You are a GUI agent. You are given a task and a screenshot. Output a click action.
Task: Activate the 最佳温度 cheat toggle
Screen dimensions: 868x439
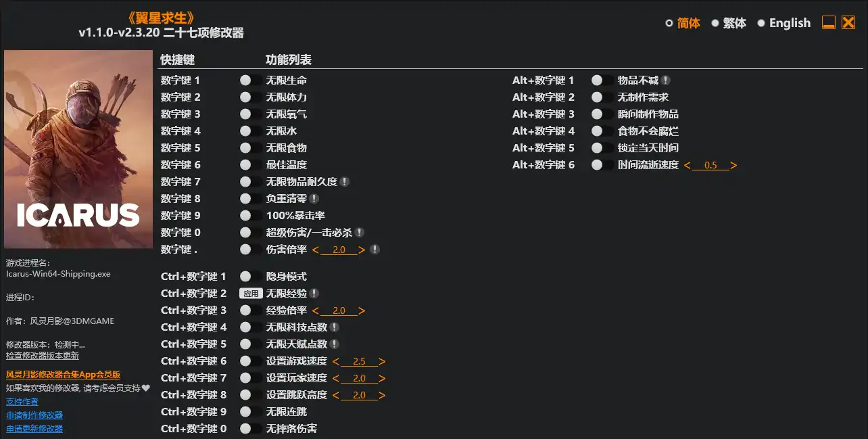tap(245, 164)
